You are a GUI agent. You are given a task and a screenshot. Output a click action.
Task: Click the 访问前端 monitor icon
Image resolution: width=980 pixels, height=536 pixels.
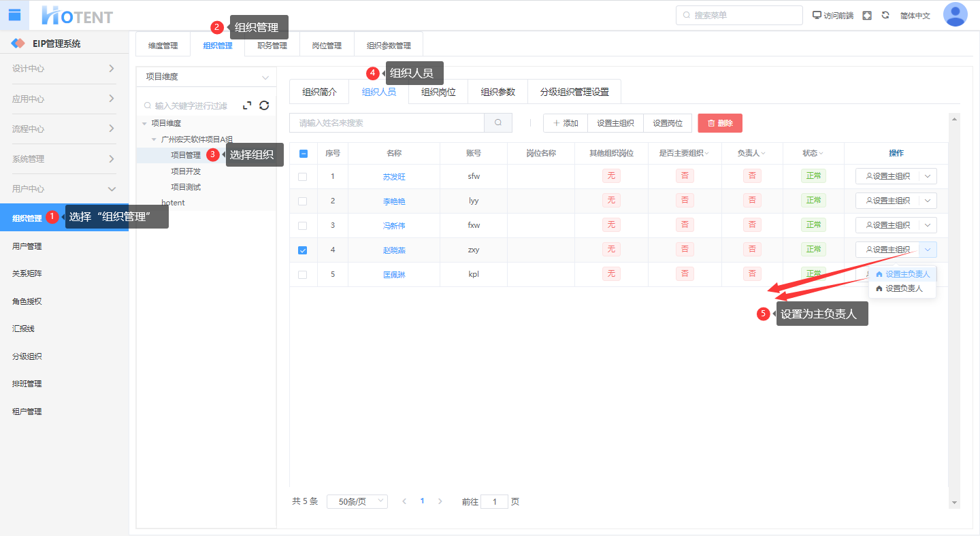(817, 15)
